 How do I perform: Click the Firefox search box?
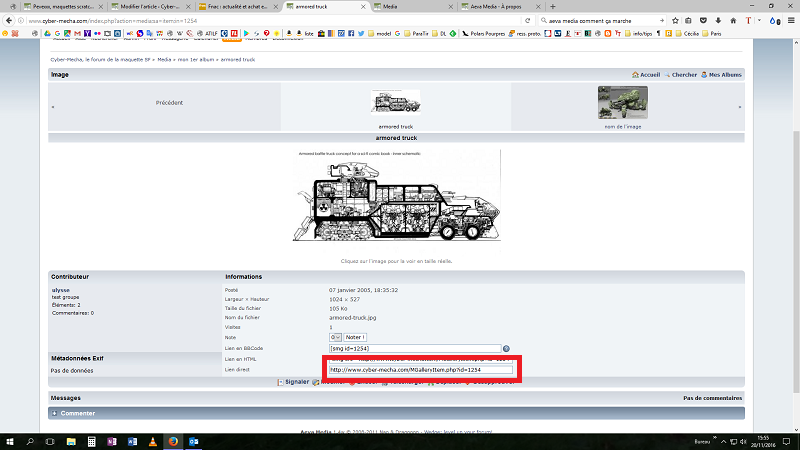pos(602,20)
